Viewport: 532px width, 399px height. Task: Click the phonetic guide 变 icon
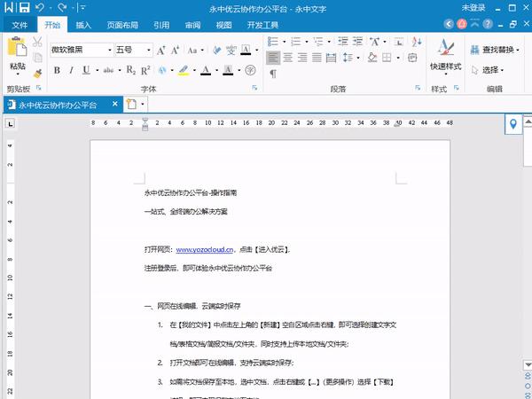[x=231, y=51]
